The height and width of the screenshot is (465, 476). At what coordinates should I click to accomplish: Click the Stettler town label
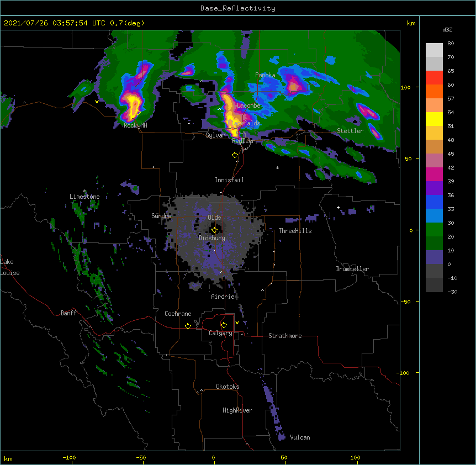coord(350,131)
